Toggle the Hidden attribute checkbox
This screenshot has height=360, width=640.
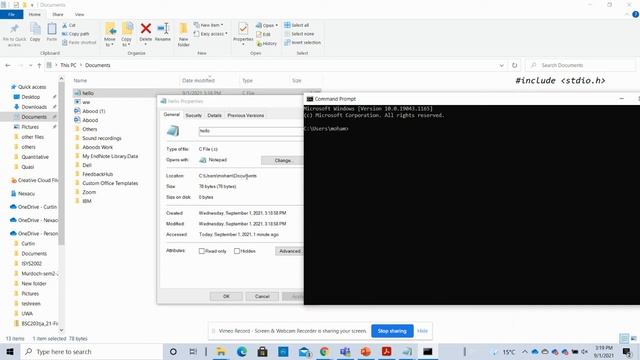(237, 251)
